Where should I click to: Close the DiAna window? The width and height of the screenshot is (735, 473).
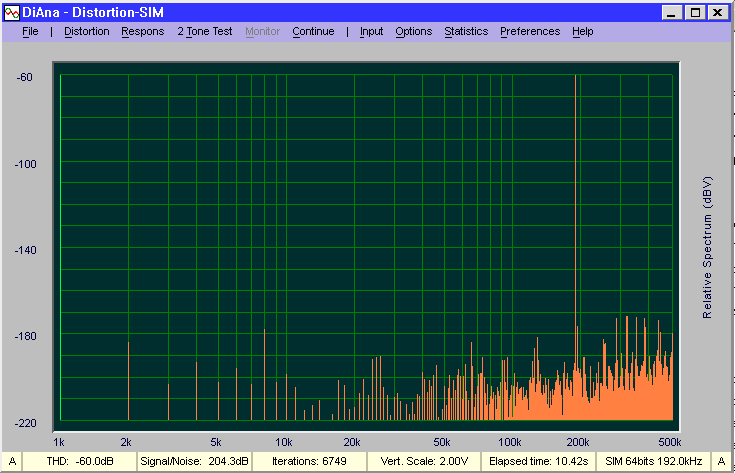pos(718,13)
